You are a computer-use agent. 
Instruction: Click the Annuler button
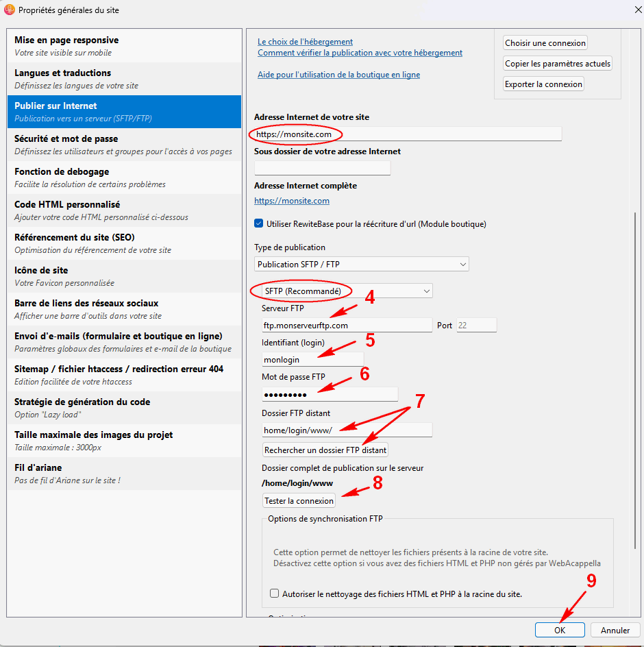point(615,630)
